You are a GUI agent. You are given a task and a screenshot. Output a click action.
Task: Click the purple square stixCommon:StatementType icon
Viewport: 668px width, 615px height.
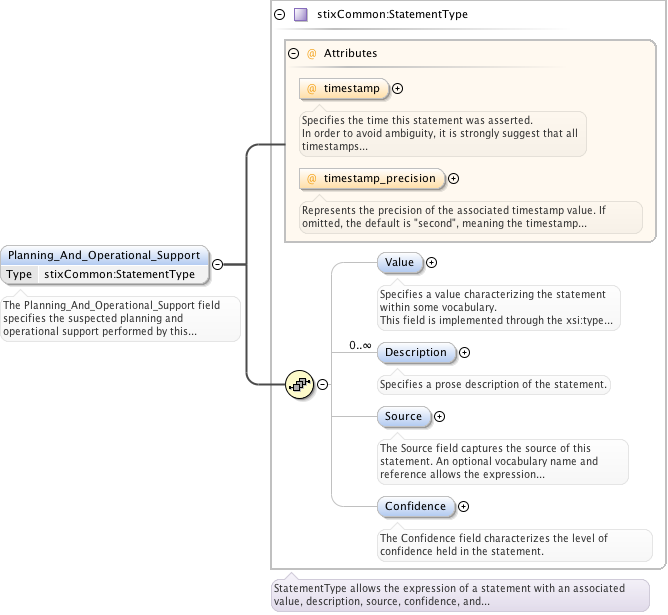pos(300,15)
